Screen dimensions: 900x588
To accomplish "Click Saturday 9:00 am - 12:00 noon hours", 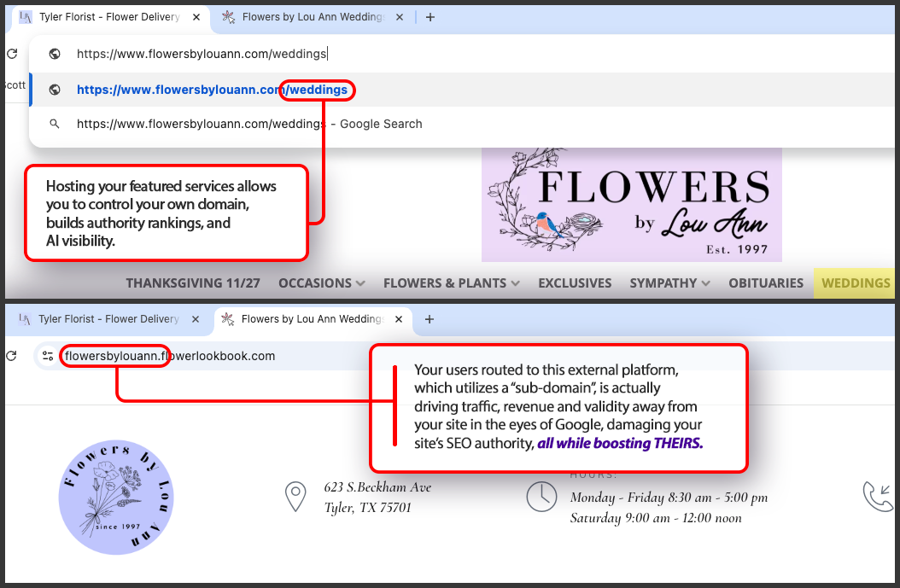I will (x=656, y=518).
